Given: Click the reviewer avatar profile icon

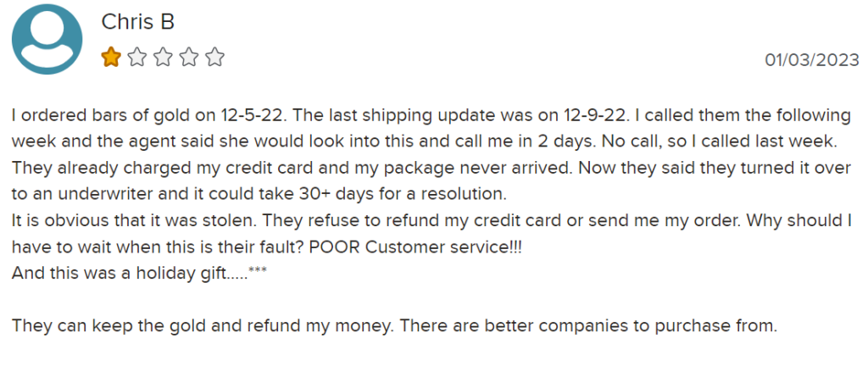Looking at the screenshot, I should coord(47,39).
